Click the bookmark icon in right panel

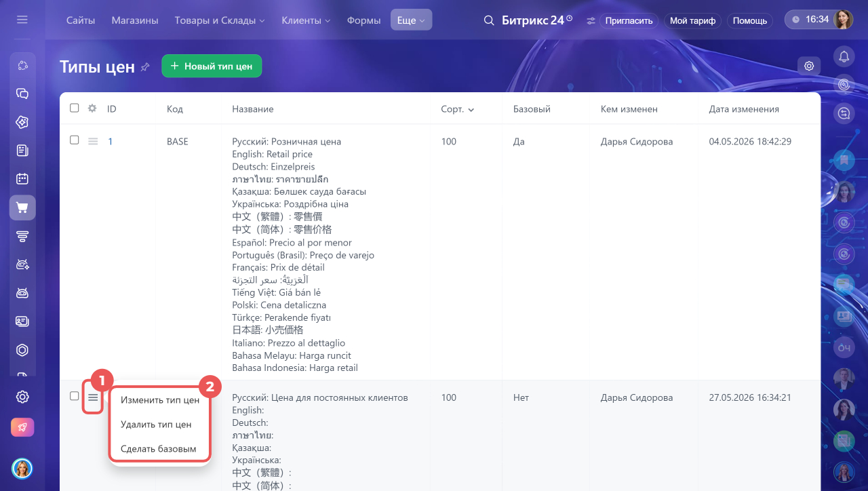click(844, 161)
